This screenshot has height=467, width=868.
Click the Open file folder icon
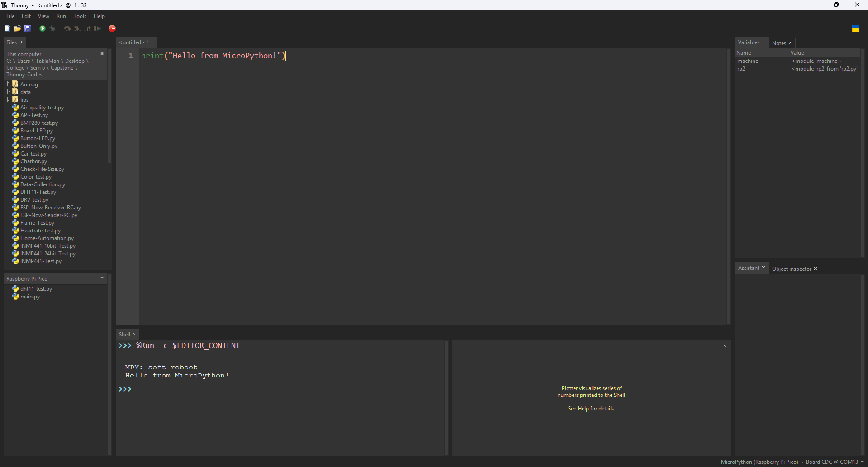point(17,28)
